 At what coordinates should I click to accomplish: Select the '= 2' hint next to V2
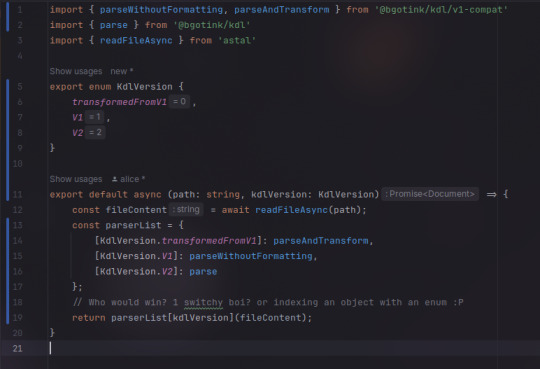95,132
